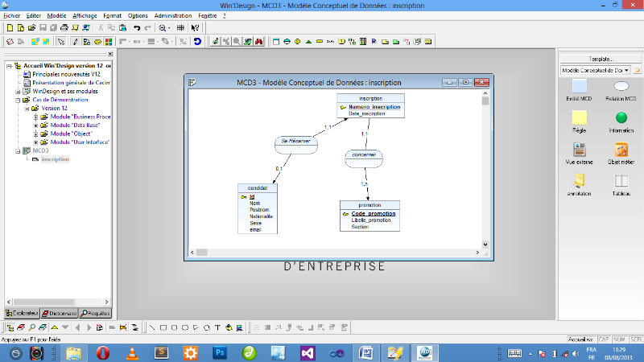Viewport: 644px width, 362px height.
Task: Click the Template... button
Action: [601, 59]
